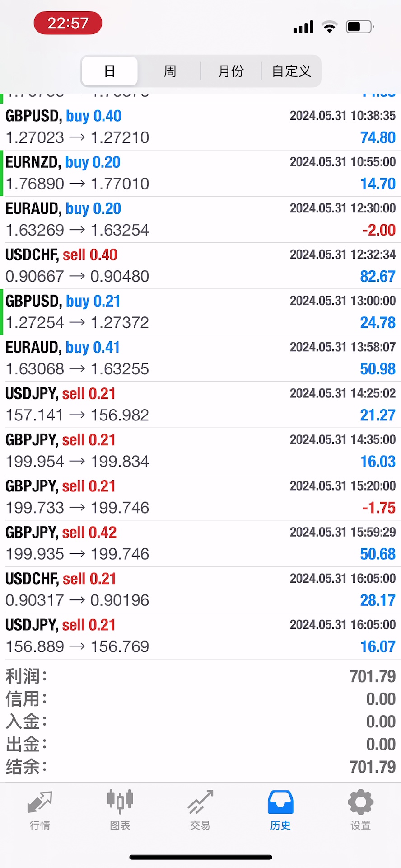Open the USDJPY sell trade at 14:25:02
Screen dimensions: 401x868
tap(200, 405)
